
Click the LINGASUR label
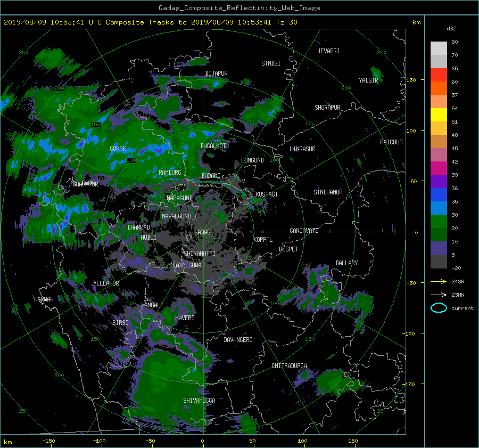click(302, 149)
